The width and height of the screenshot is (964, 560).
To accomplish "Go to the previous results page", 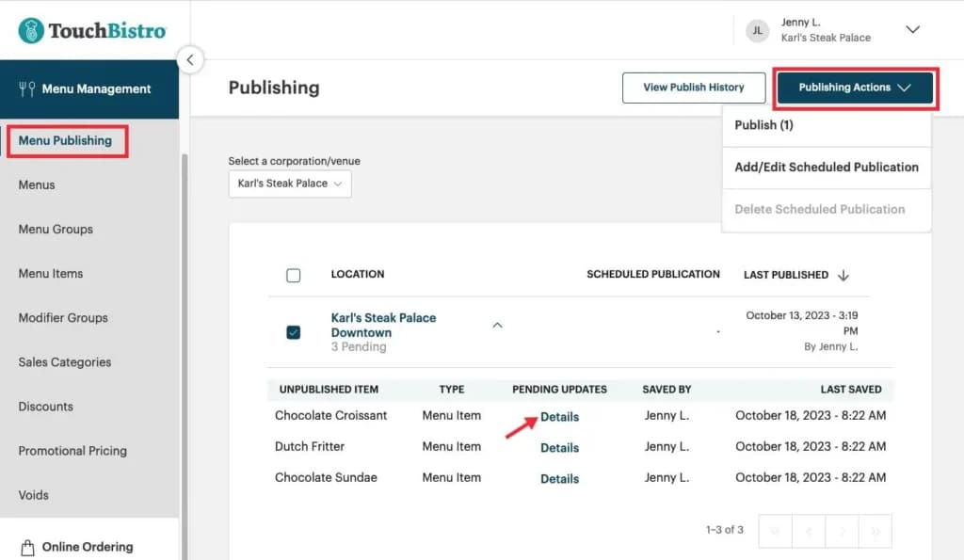I will tap(809, 531).
